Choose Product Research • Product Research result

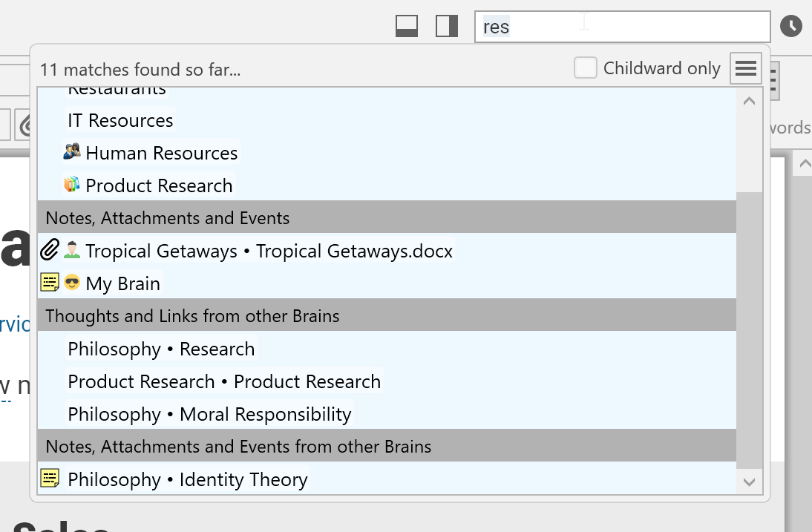pos(224,381)
